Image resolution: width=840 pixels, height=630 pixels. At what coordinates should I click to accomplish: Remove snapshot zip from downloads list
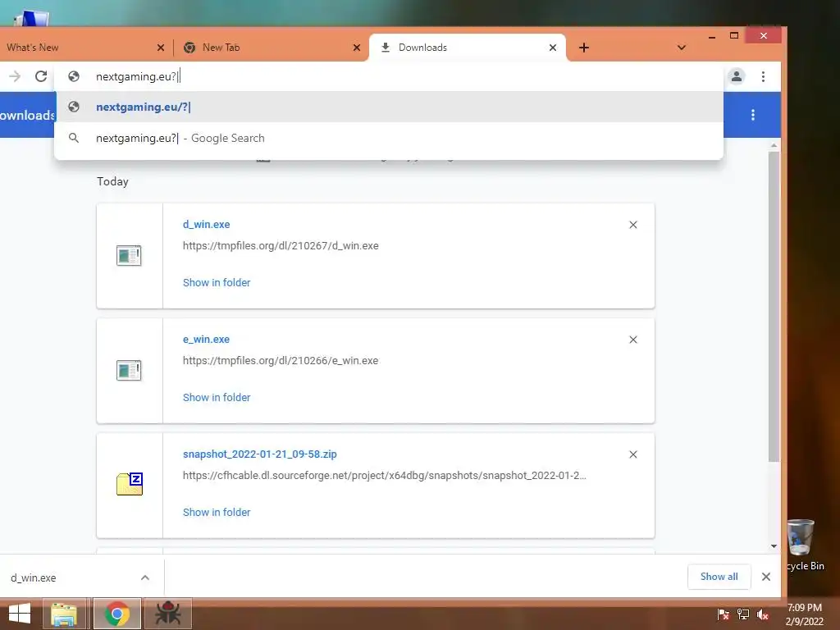tap(633, 454)
